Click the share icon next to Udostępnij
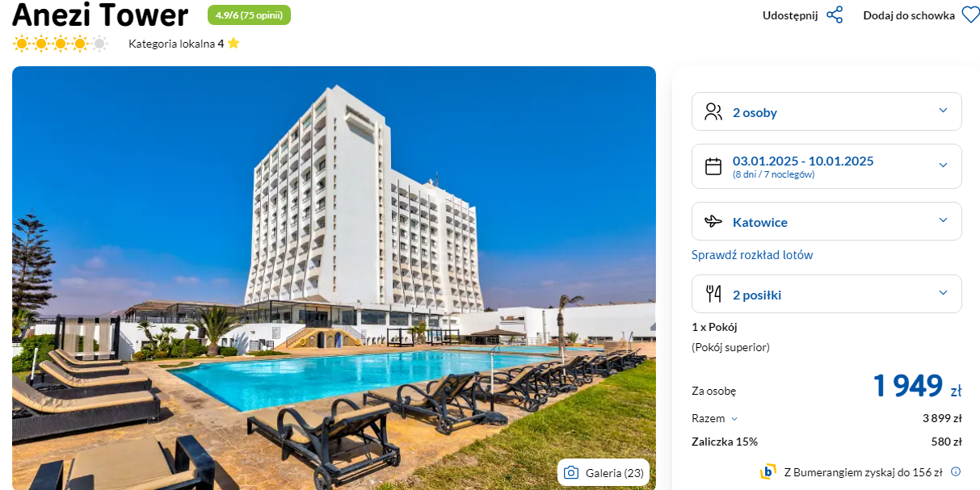This screenshot has width=980, height=490. coord(835,15)
